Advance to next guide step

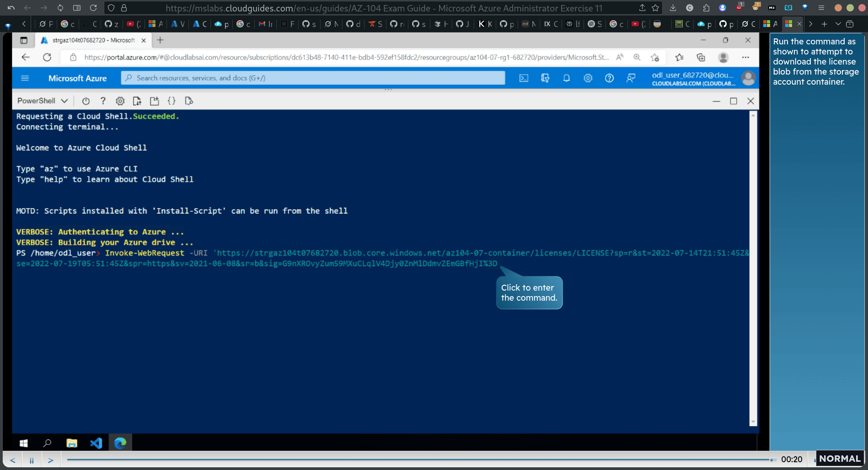tap(51, 460)
